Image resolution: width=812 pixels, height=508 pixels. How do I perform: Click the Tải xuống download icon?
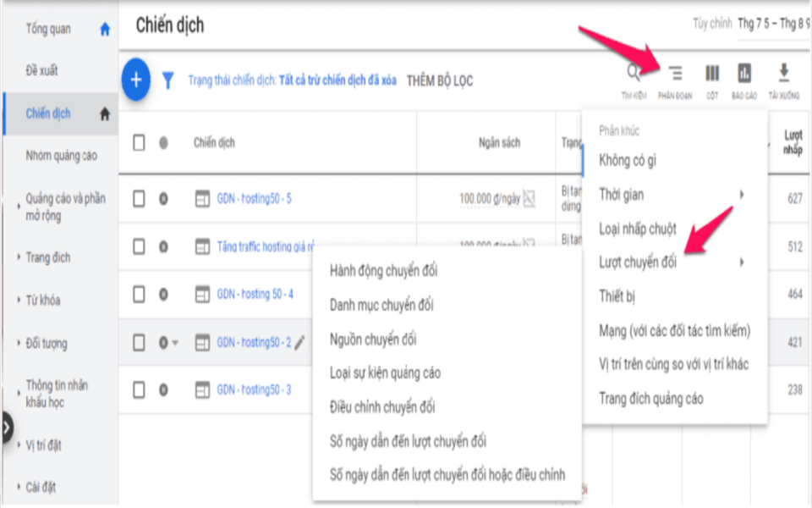point(783,74)
